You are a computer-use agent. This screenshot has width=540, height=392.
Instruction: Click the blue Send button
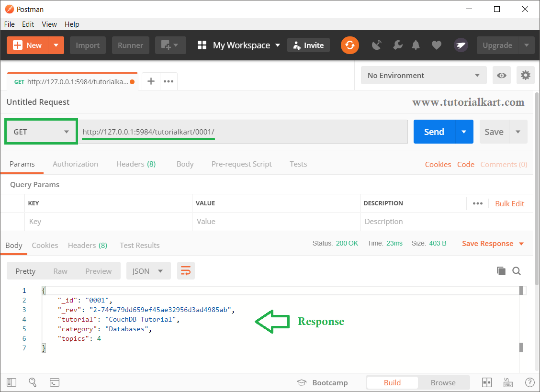click(x=434, y=132)
